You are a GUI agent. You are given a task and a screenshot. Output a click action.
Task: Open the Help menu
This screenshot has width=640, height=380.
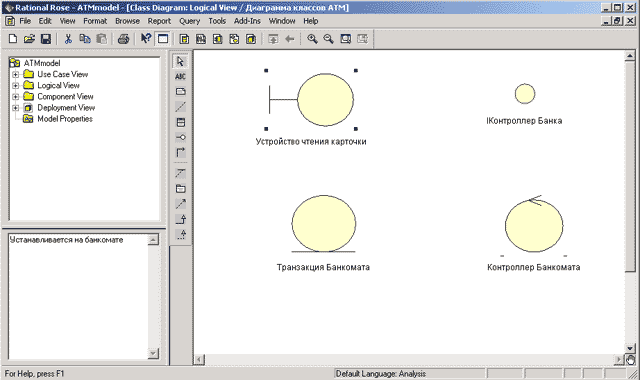tap(311, 21)
